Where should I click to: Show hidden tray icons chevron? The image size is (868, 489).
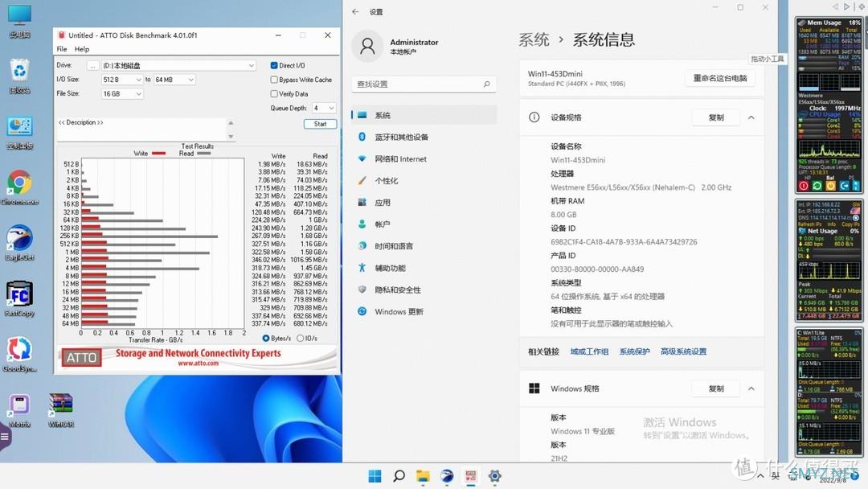(760, 476)
